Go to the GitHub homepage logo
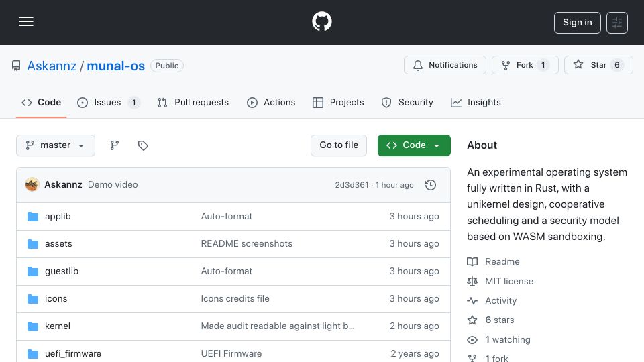 321,21
